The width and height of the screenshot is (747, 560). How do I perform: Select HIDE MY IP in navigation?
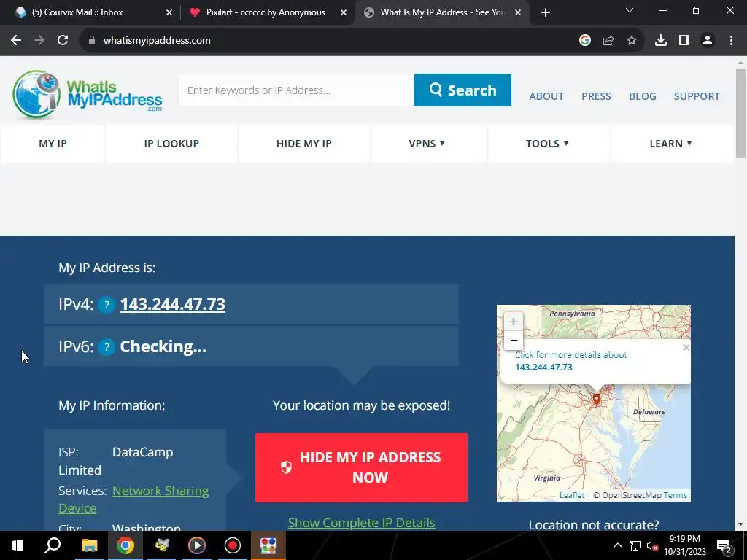[304, 144]
